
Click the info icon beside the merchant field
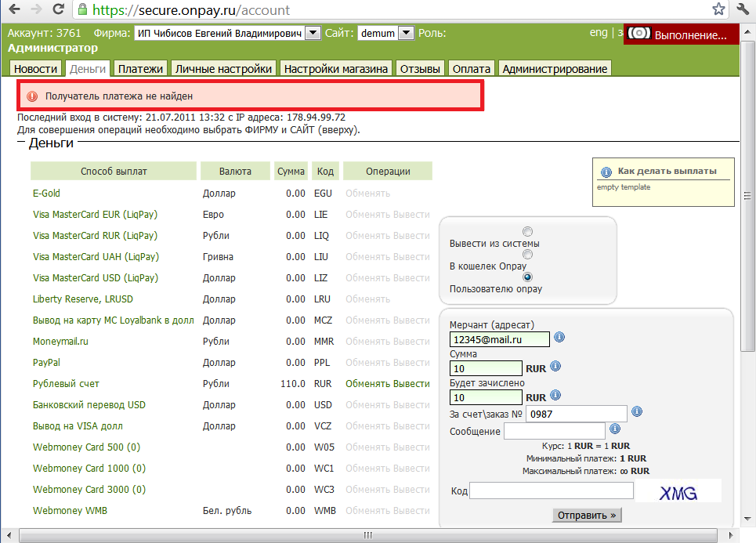pos(559,338)
